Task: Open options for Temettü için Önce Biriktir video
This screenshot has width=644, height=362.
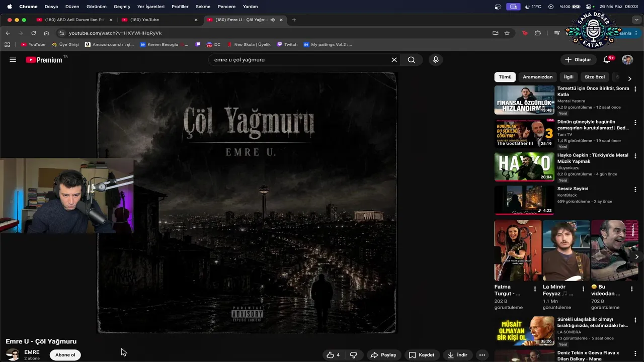Action: (x=635, y=89)
